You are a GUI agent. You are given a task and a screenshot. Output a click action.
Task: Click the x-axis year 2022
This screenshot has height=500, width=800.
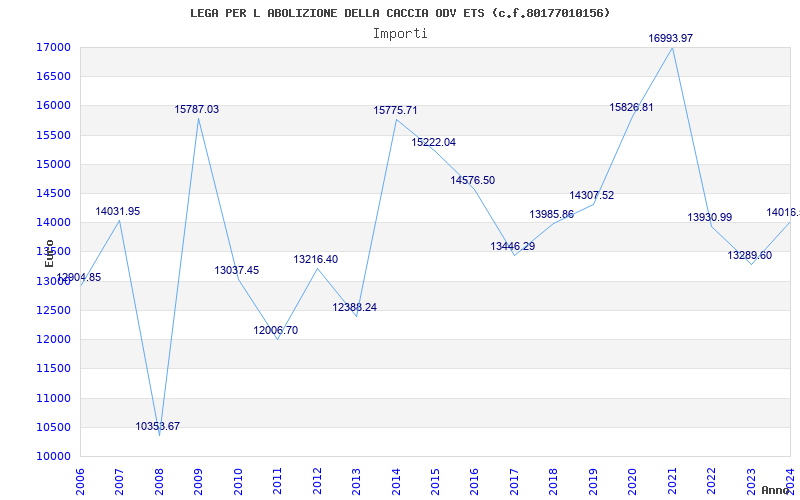pos(711,481)
